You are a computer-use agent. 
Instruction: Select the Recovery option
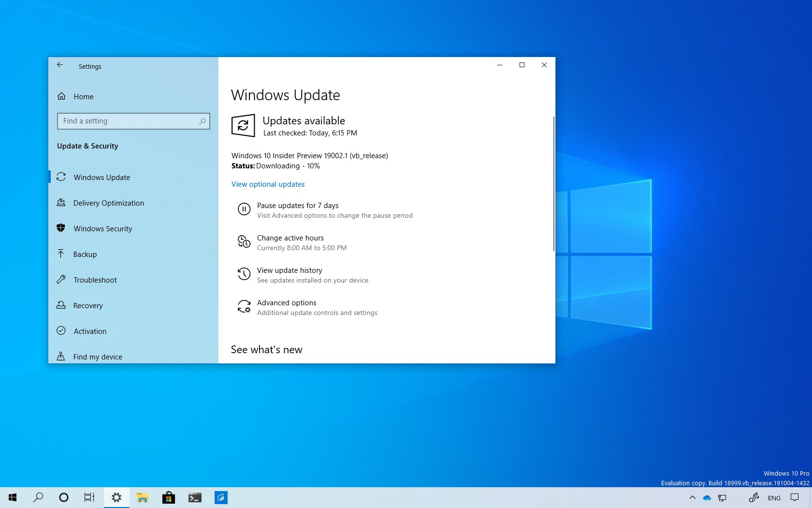88,306
